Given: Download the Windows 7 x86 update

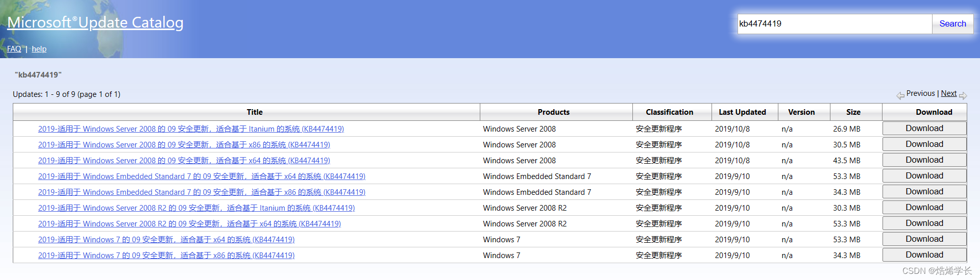Looking at the screenshot, I should click(x=924, y=255).
